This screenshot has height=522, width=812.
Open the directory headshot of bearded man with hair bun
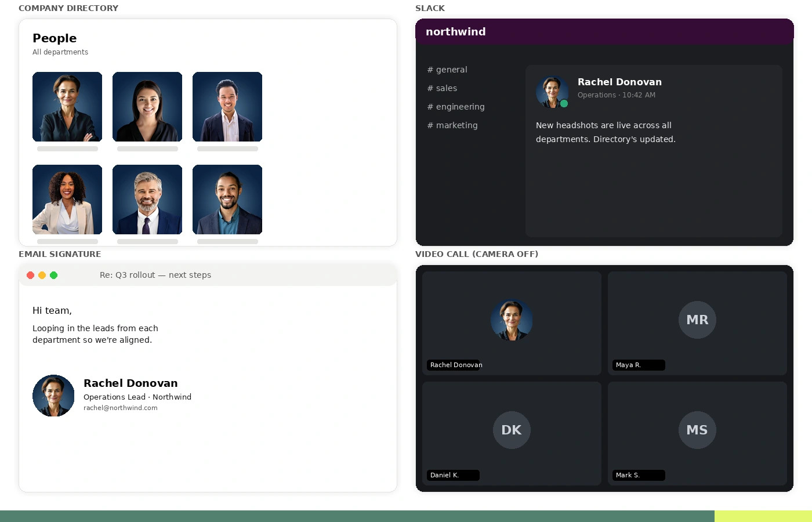click(227, 200)
